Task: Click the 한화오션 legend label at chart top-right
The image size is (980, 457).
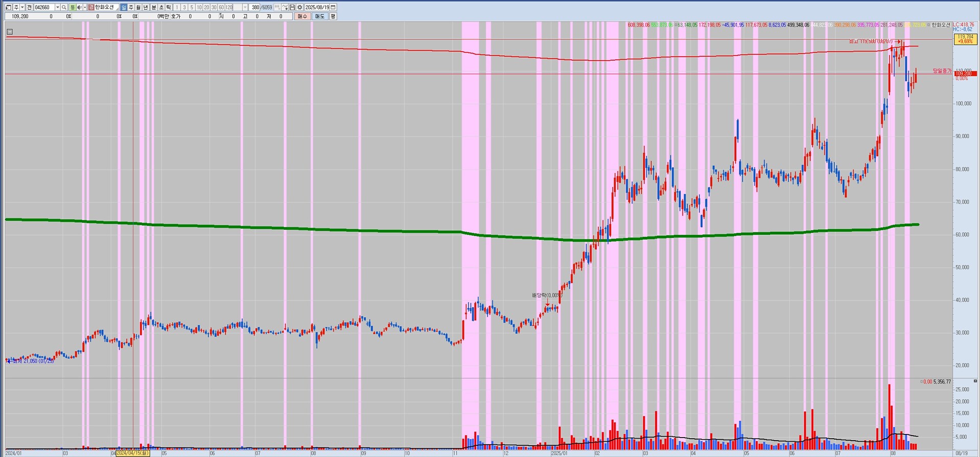Action: tap(941, 25)
